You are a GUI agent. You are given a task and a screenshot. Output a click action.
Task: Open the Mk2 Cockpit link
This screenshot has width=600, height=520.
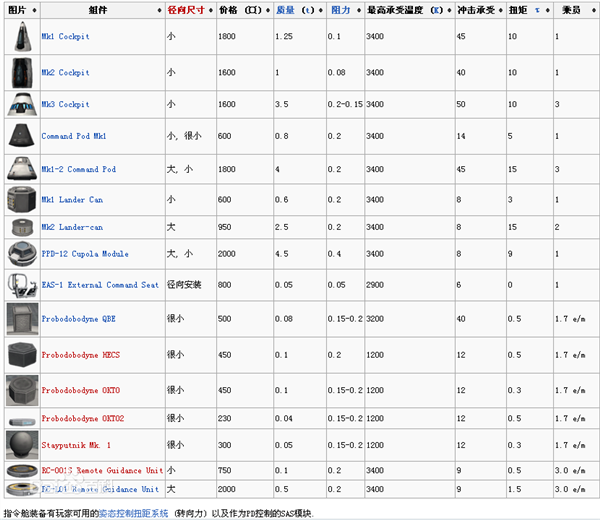65,73
